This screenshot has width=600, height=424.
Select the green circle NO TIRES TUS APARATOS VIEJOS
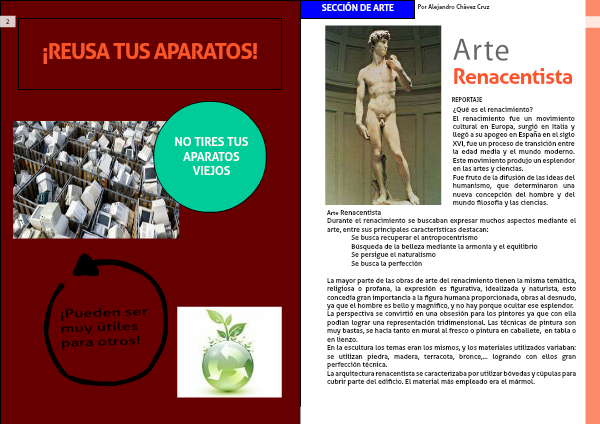tap(210, 157)
